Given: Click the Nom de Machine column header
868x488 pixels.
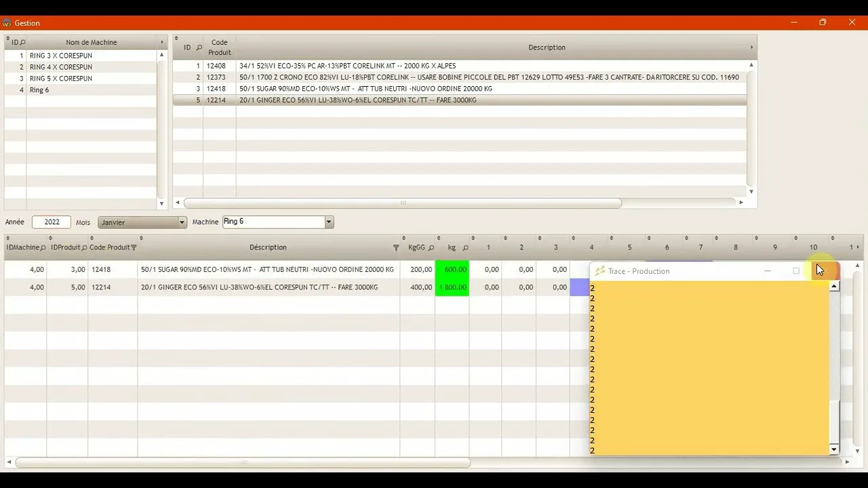Looking at the screenshot, I should [92, 43].
